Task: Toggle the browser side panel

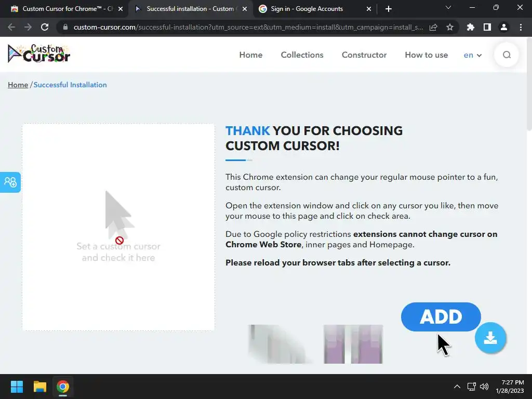Action: [x=487, y=27]
